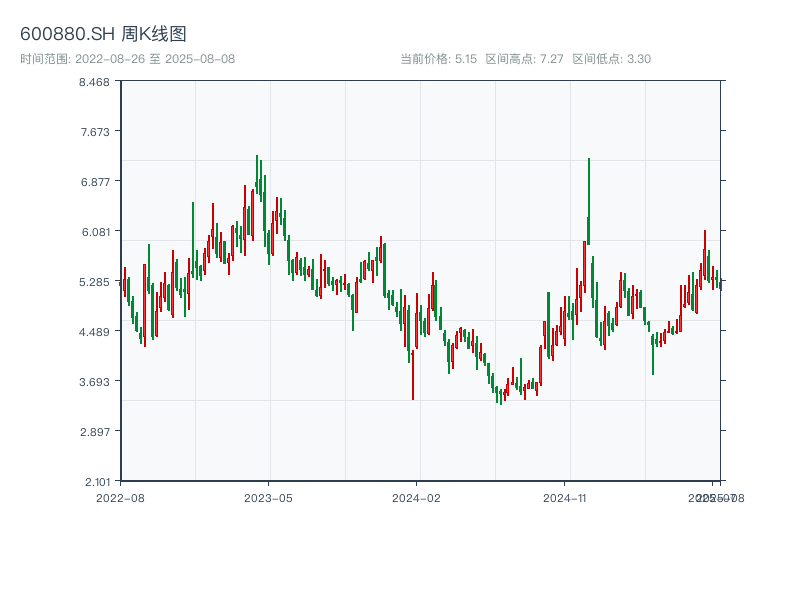Click y-axis label 7.673
The height and width of the screenshot is (600, 800).
pyautogui.click(x=95, y=132)
